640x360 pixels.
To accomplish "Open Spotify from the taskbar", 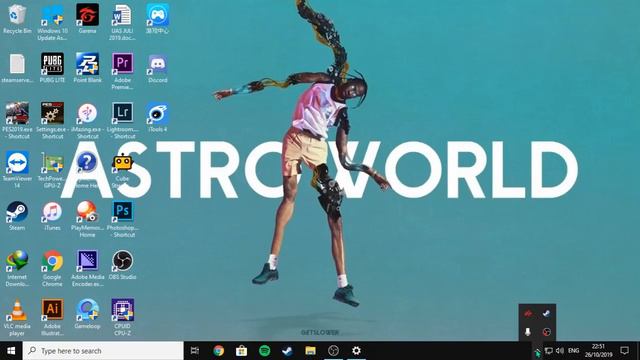I will 264,351.
